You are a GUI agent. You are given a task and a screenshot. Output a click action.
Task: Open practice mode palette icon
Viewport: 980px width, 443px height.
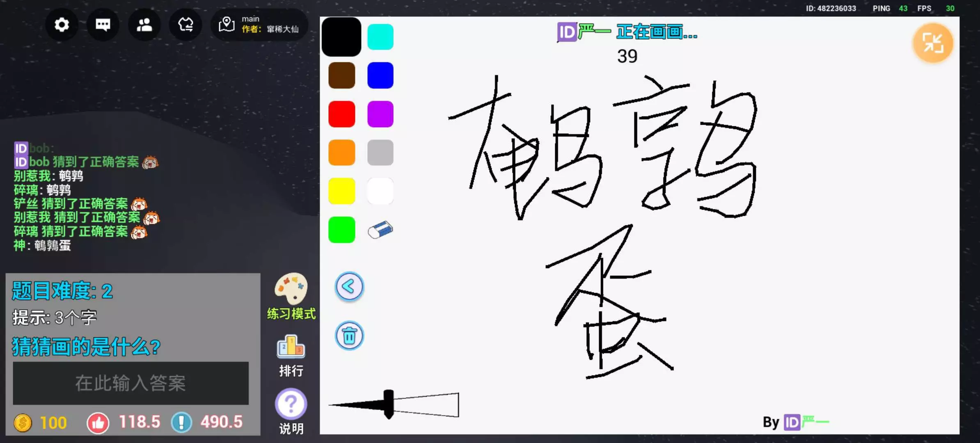[x=291, y=289]
